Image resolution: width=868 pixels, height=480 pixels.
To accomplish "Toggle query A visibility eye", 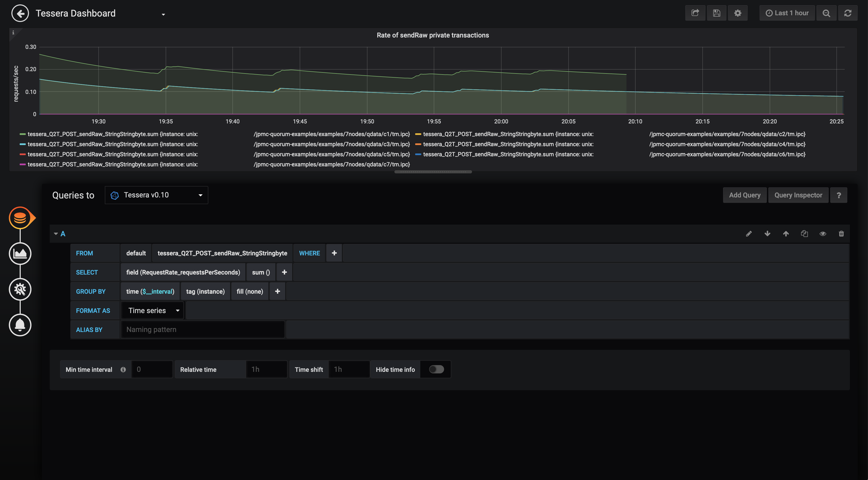I will click(x=823, y=233).
